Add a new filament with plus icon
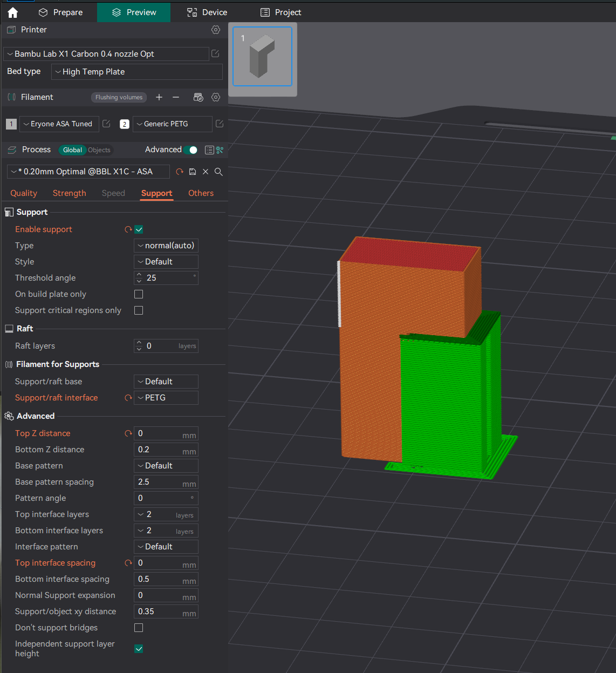This screenshot has height=673, width=616. (159, 97)
